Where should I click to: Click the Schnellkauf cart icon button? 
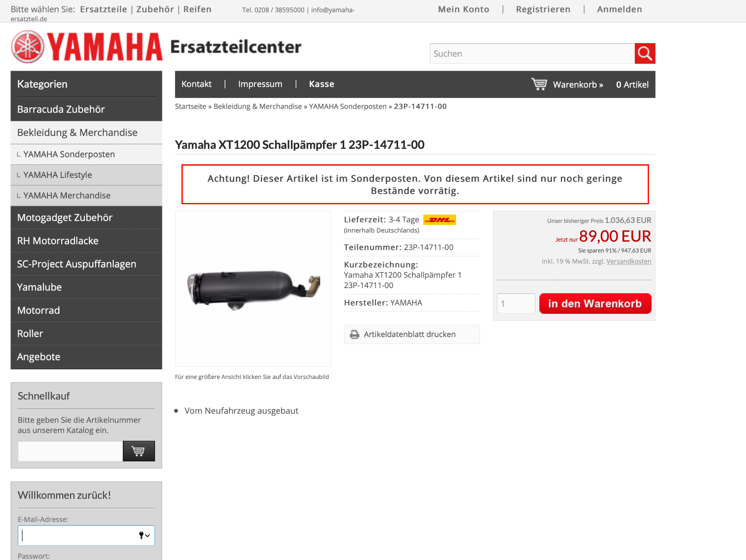139,451
